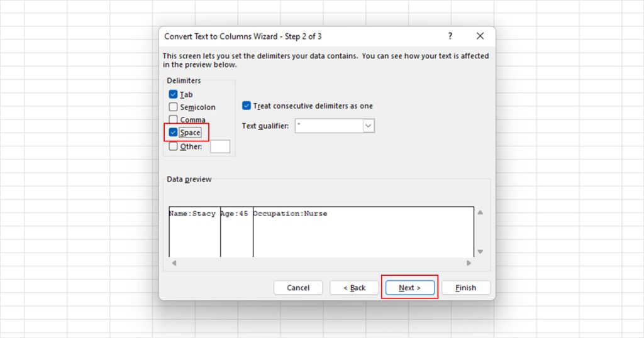This screenshot has height=338, width=644.
Task: Click the preview scroll right arrow
Action: click(x=469, y=263)
